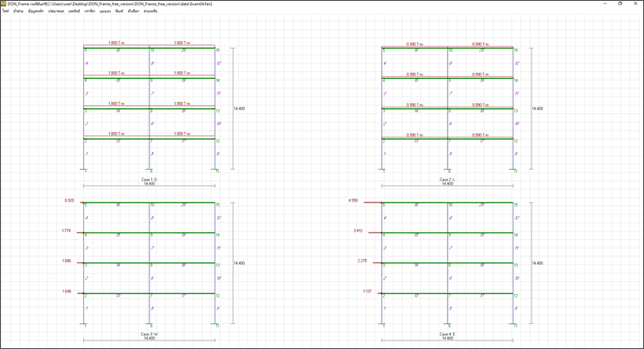Open the พิมพ์ (Print) menu

118,10
